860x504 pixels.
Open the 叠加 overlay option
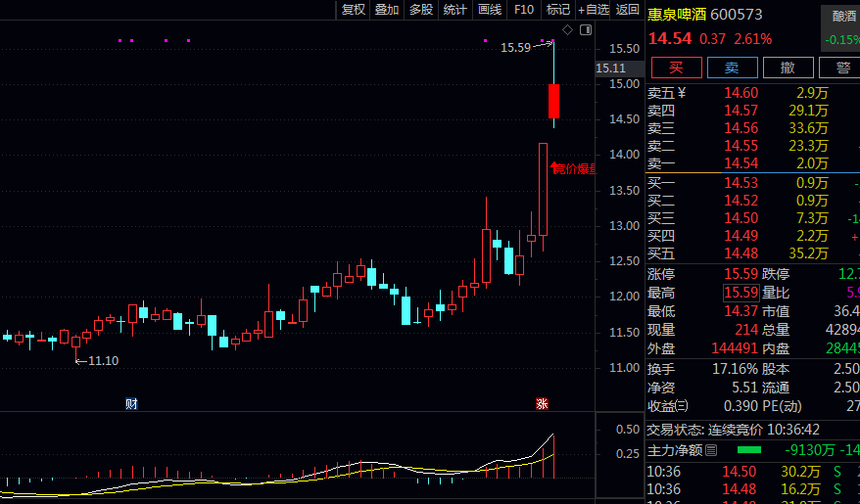pos(387,10)
